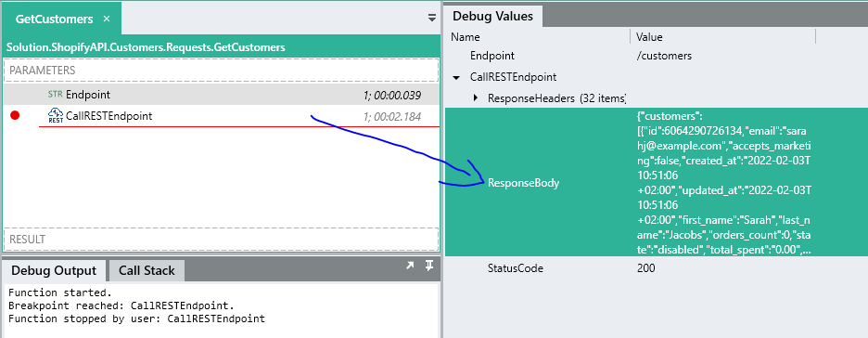
Task: Select the Endpoint row in Debug Values
Action: 656,56
